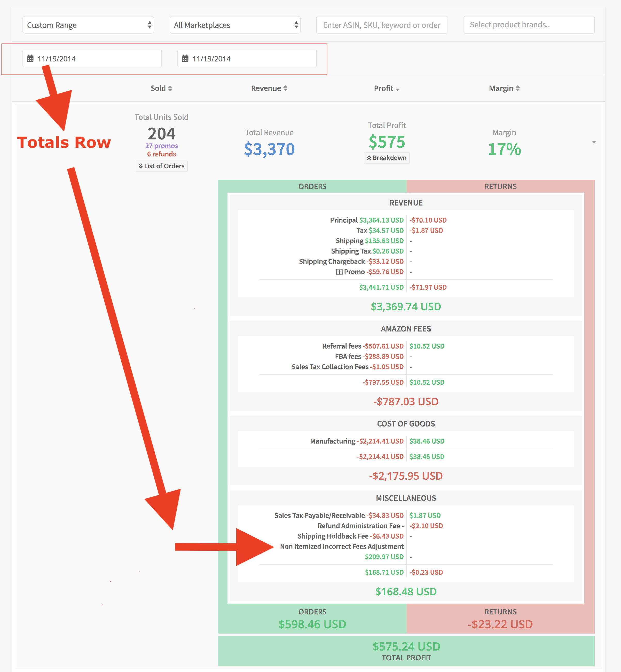The width and height of the screenshot is (621, 672).
Task: Expand the Margin detail triangle in Totals Row
Action: pyautogui.click(x=595, y=143)
